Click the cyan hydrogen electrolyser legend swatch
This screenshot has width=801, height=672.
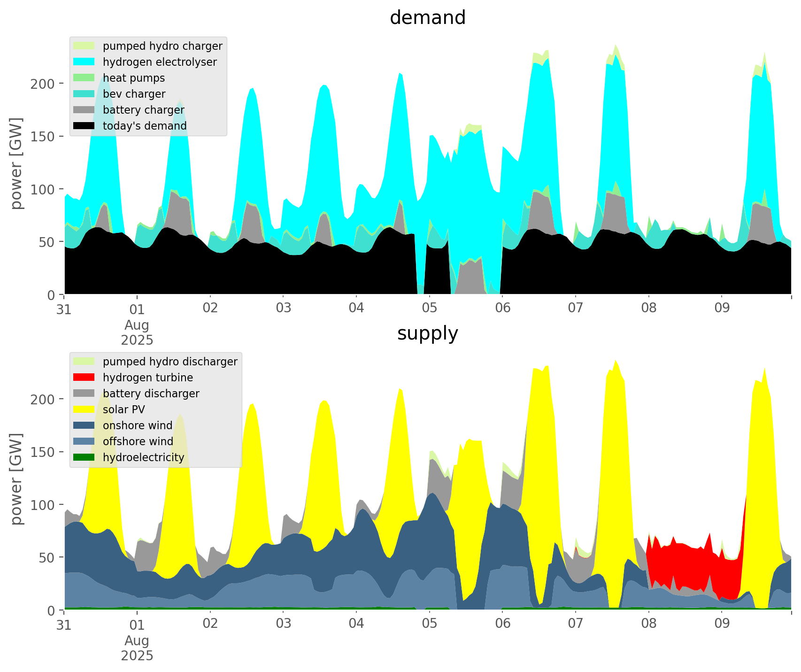click(85, 62)
